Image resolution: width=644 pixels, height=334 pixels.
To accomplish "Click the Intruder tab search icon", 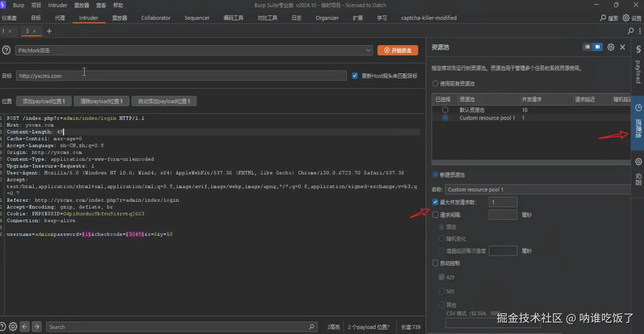I will click(x=631, y=31).
